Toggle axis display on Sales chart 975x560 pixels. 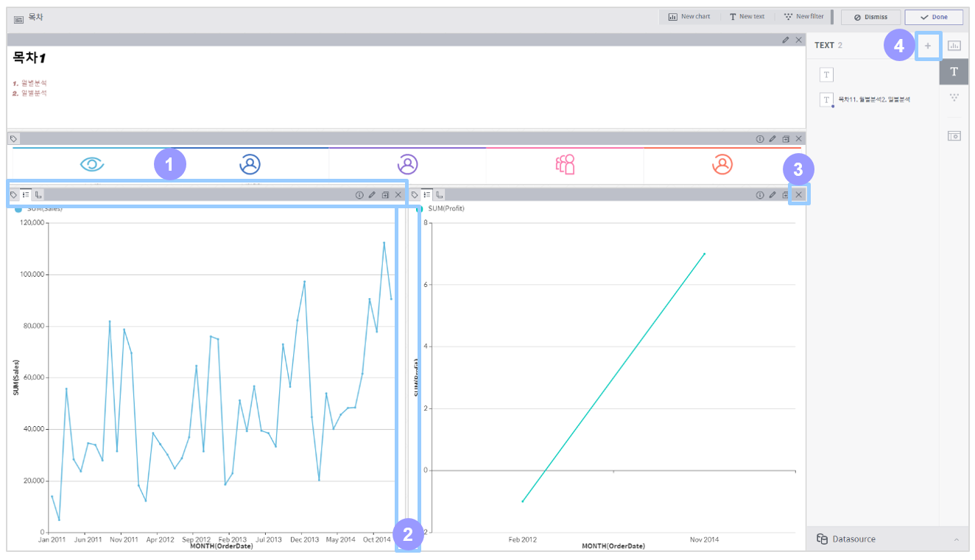(x=38, y=195)
